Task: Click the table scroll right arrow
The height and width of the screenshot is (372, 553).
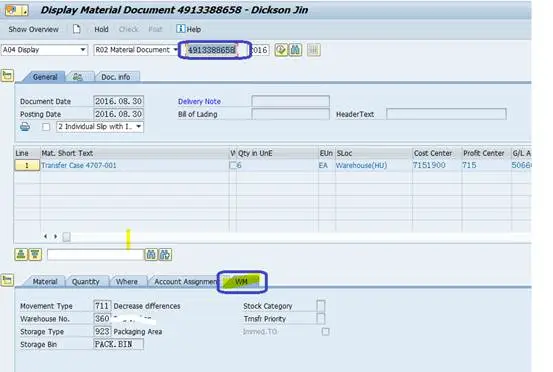Action: 55,236
